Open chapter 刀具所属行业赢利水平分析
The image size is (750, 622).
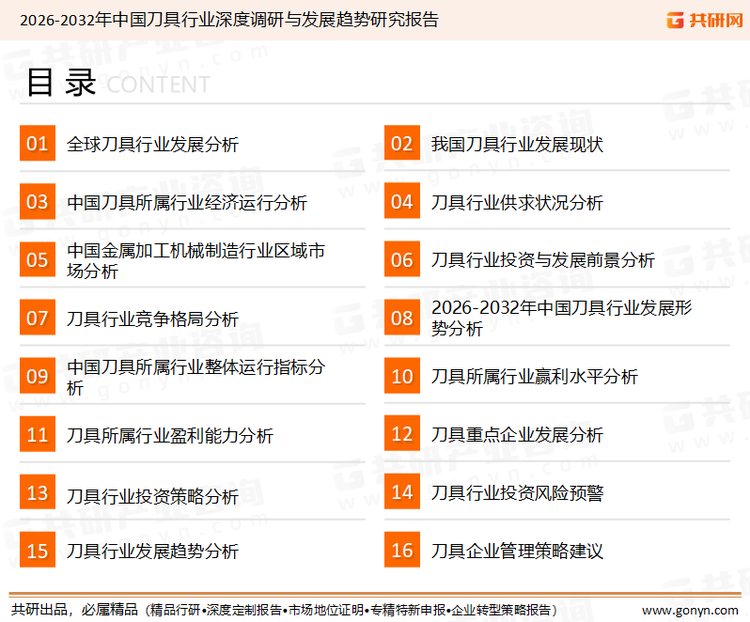[x=534, y=377]
